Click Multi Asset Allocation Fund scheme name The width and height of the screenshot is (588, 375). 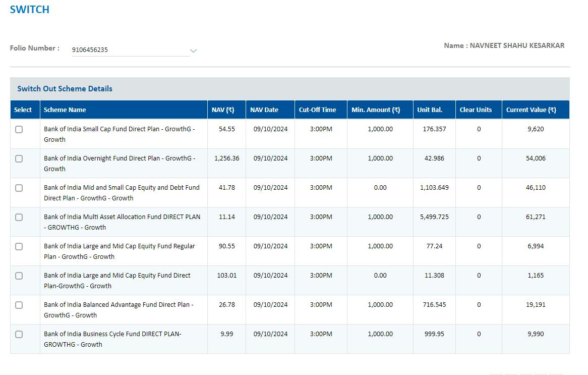tap(122, 222)
